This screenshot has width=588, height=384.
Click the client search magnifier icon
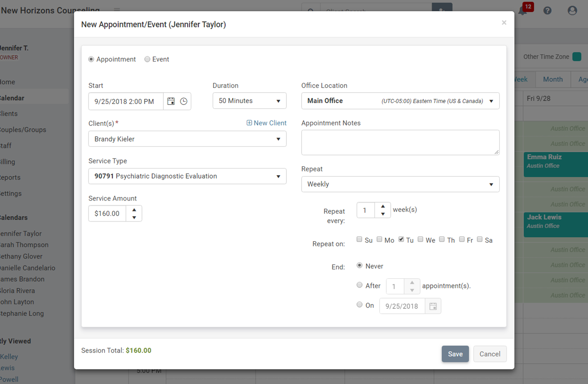click(311, 10)
